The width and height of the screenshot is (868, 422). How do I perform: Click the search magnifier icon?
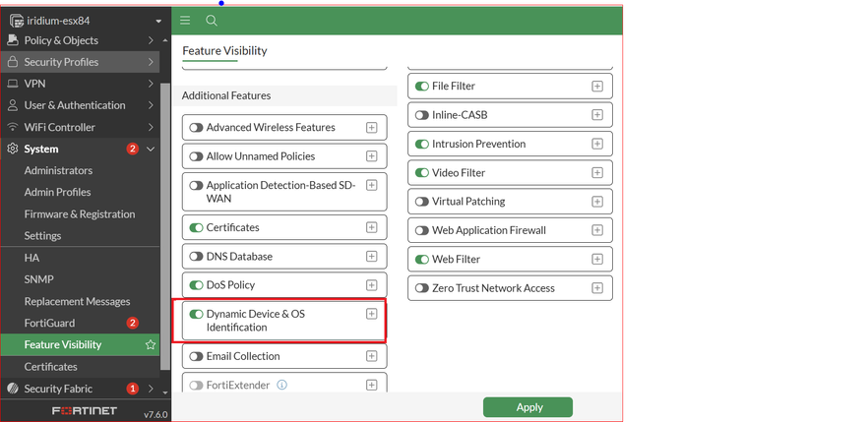pyautogui.click(x=212, y=21)
